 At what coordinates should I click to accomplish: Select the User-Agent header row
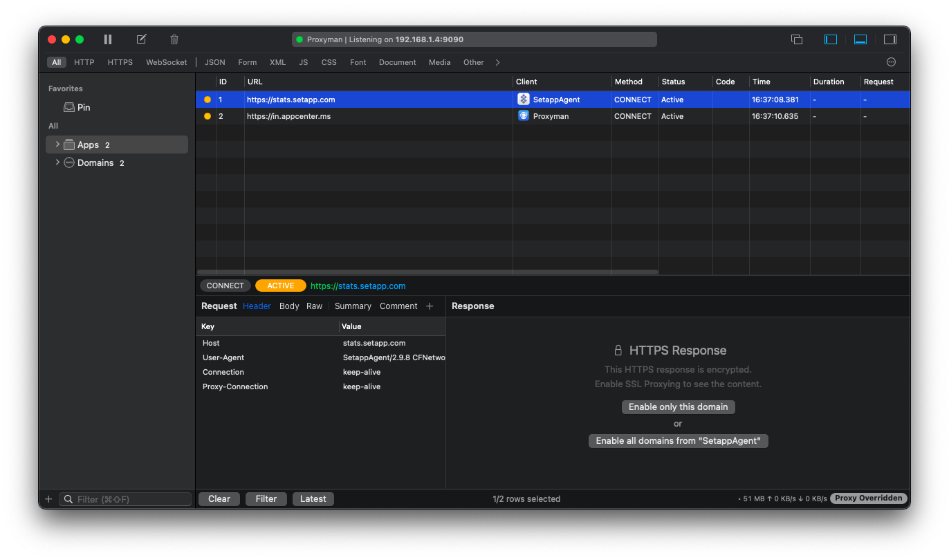click(321, 357)
